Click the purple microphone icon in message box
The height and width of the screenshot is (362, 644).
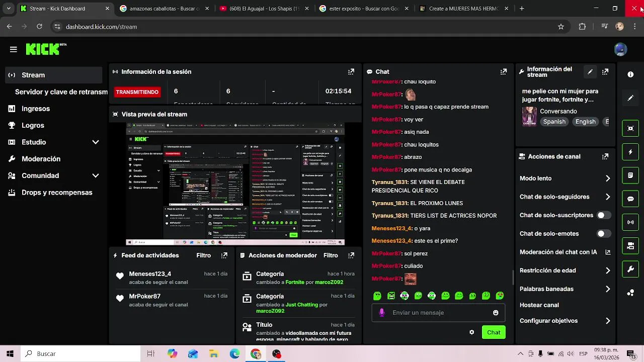382,313
